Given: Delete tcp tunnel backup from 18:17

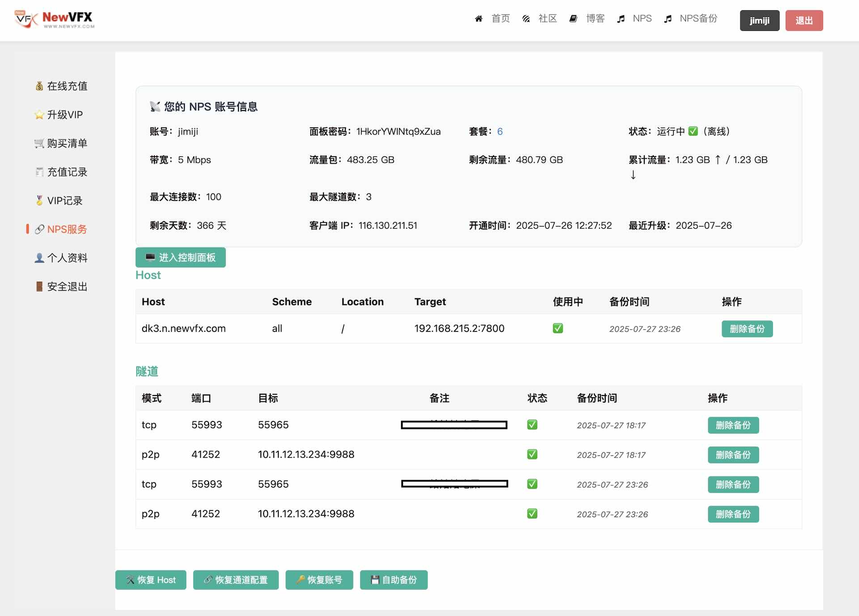Looking at the screenshot, I should tap(733, 425).
